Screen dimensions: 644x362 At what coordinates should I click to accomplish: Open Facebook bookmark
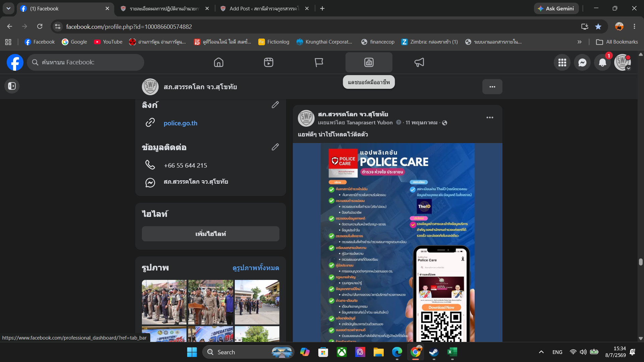click(40, 42)
